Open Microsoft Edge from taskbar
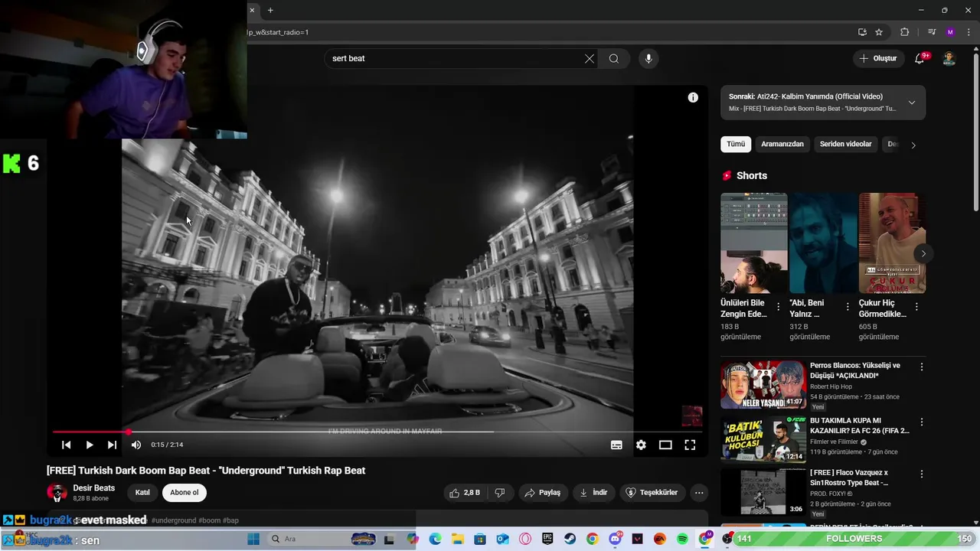The width and height of the screenshot is (980, 551). tap(436, 540)
